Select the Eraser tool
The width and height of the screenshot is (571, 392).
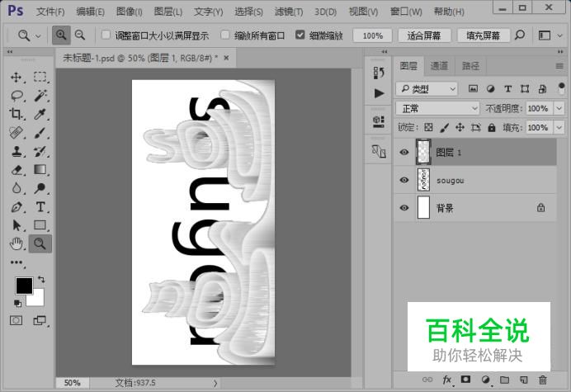[16, 170]
